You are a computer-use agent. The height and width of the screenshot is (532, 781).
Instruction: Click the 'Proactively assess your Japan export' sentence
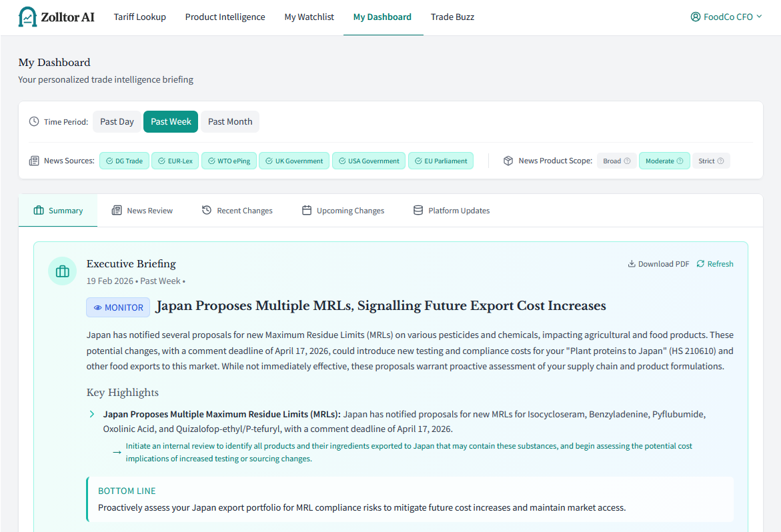[x=361, y=507]
